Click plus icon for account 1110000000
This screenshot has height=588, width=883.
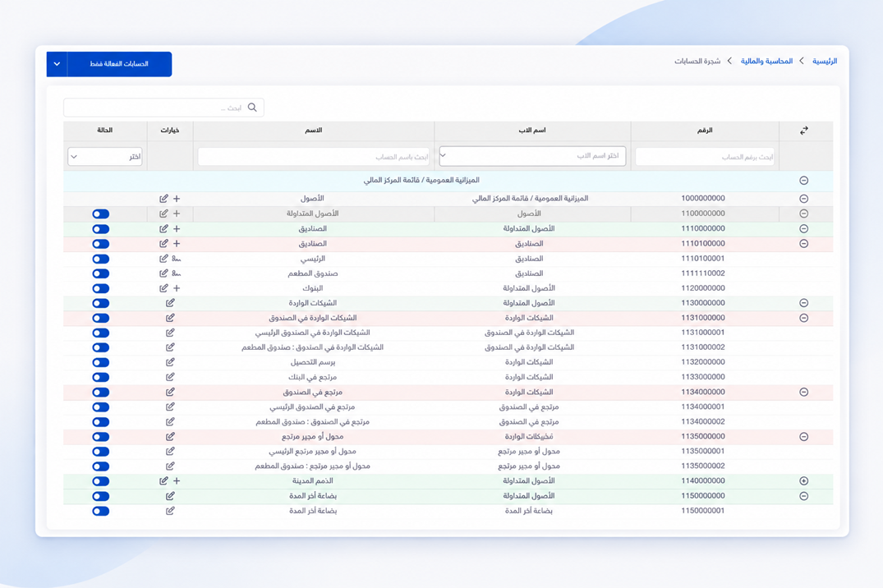tap(177, 228)
